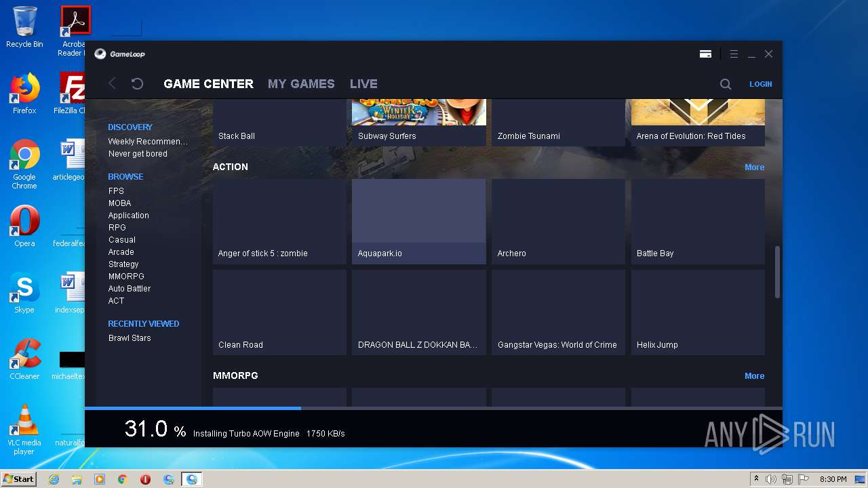Open the GameLoop hamburger menu
The image size is (868, 488).
734,54
